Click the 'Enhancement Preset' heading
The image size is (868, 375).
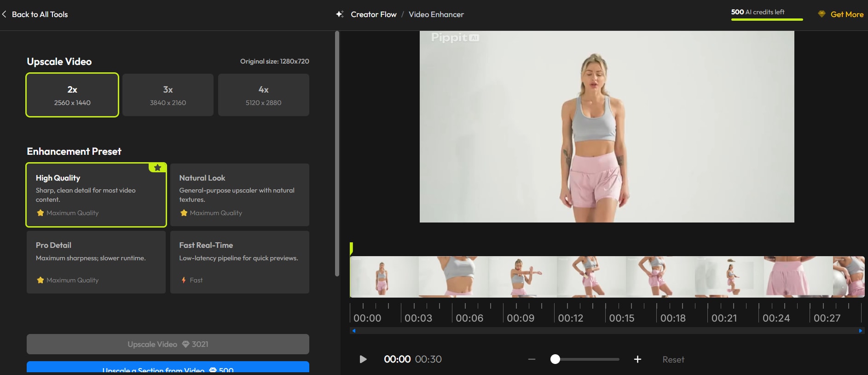pyautogui.click(x=74, y=151)
